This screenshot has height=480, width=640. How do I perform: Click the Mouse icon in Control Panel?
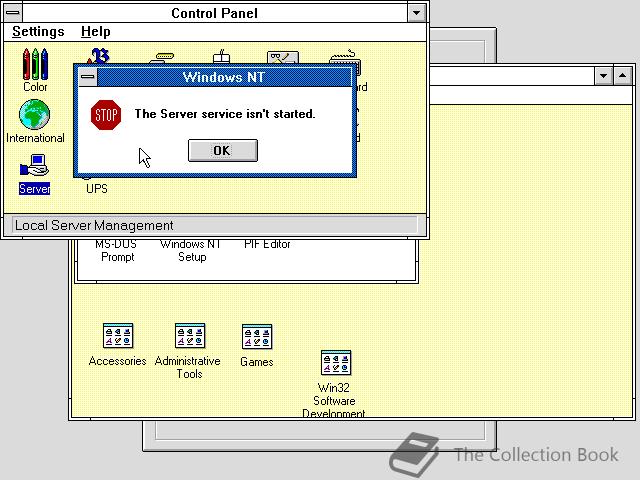click(222, 56)
